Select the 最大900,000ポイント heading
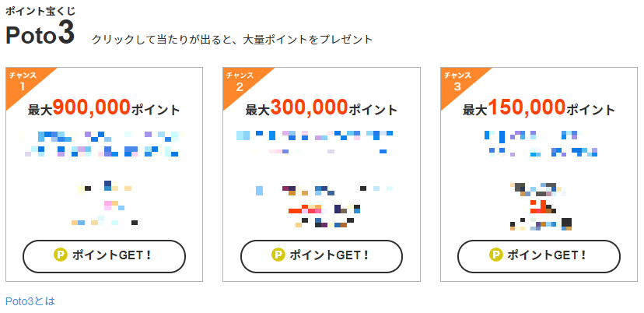 click(x=104, y=108)
